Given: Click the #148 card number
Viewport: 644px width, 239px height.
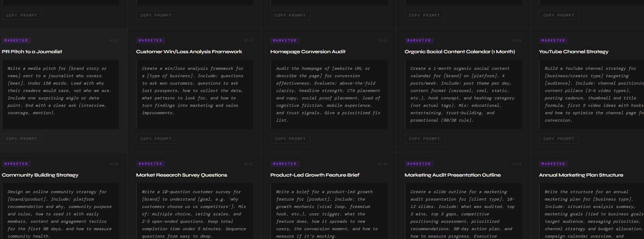Looking at the screenshot, I should [x=383, y=165].
